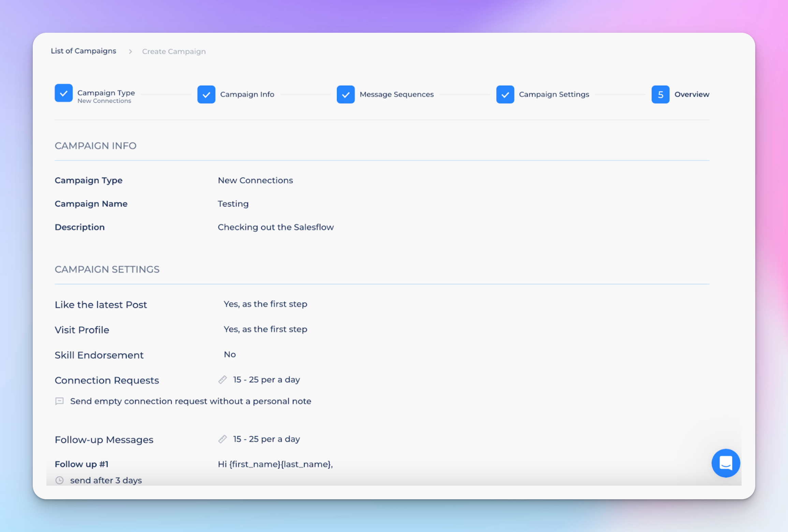
Task: Click the breadcrumb chevron separator
Action: pyautogui.click(x=130, y=51)
